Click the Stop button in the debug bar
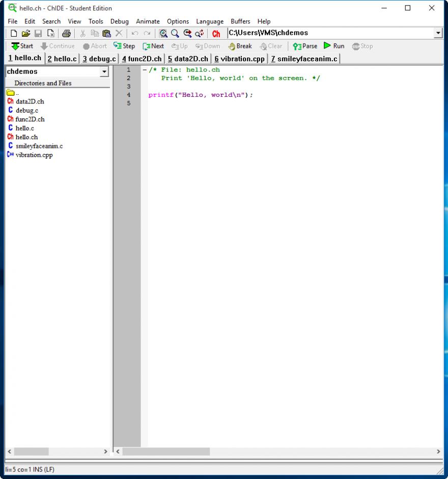This screenshot has width=448, height=479. [x=362, y=46]
